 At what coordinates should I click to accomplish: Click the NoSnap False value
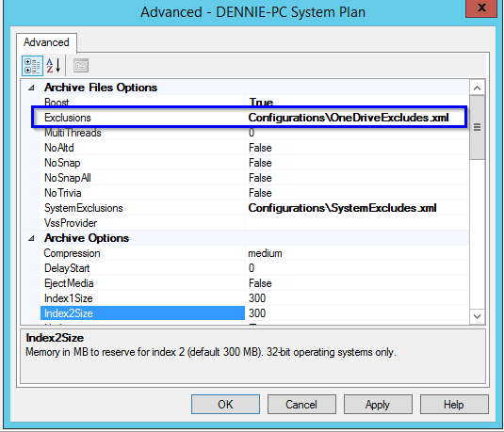(x=260, y=163)
